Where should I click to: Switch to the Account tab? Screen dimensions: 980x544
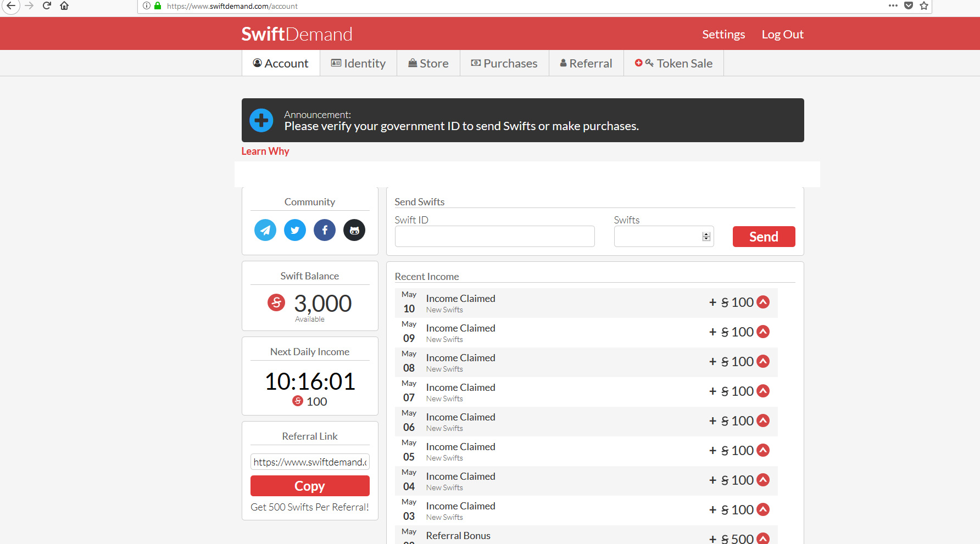[x=281, y=63]
